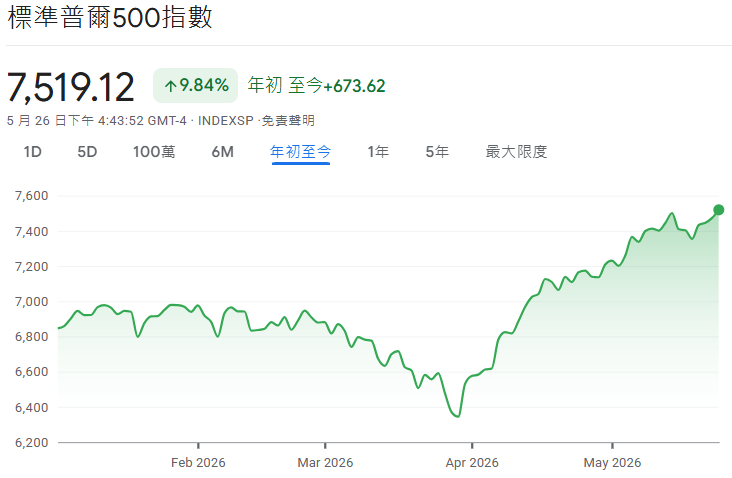Click the 6,200 y-axis label

click(32, 443)
